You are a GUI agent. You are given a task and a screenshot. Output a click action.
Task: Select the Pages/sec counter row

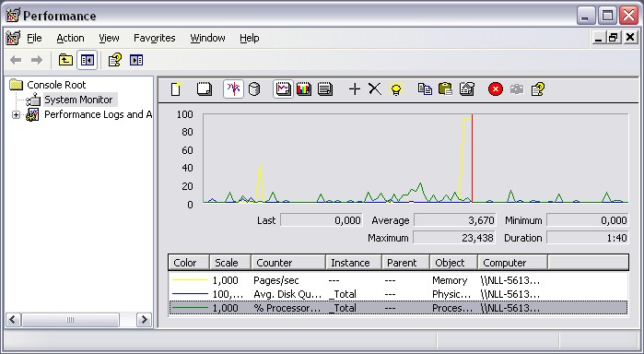(398, 280)
